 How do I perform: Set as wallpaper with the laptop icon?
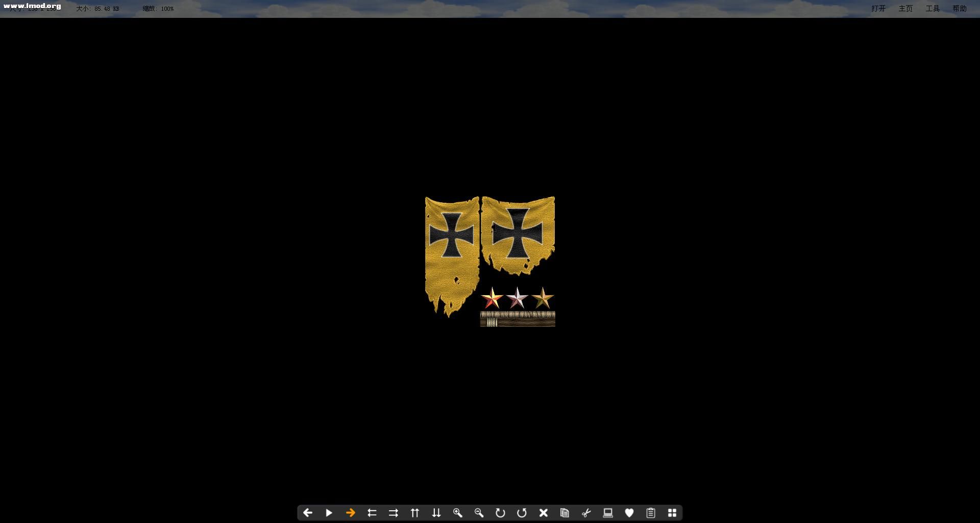607,513
